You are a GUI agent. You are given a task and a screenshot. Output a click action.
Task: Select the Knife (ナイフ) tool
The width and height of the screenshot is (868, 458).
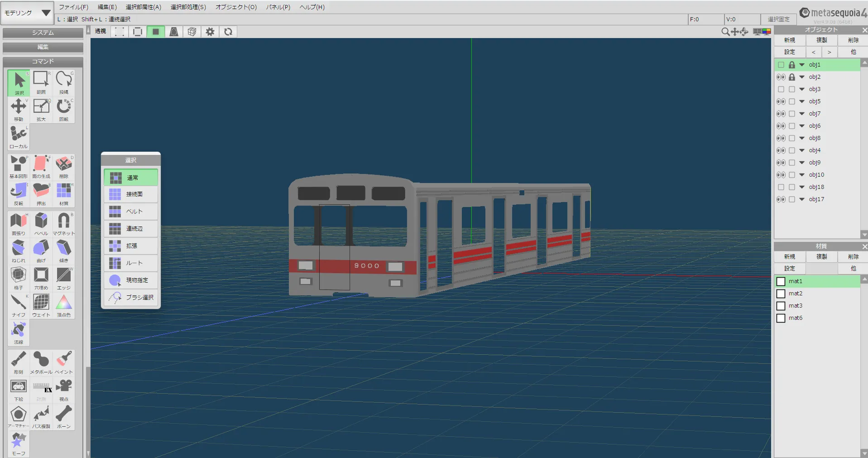tap(19, 305)
